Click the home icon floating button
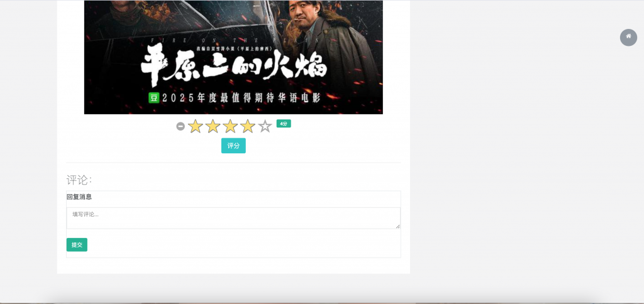Viewport: 644px width, 304px height. coord(628,37)
